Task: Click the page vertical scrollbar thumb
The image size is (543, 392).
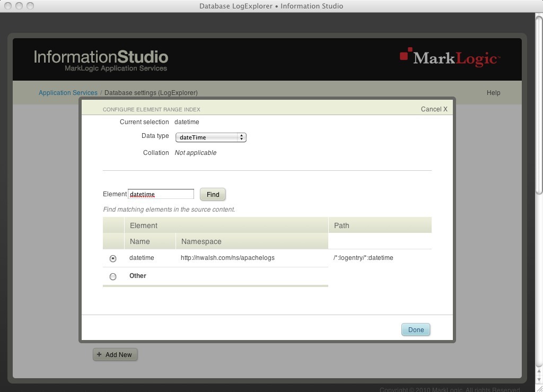Action: click(x=539, y=104)
